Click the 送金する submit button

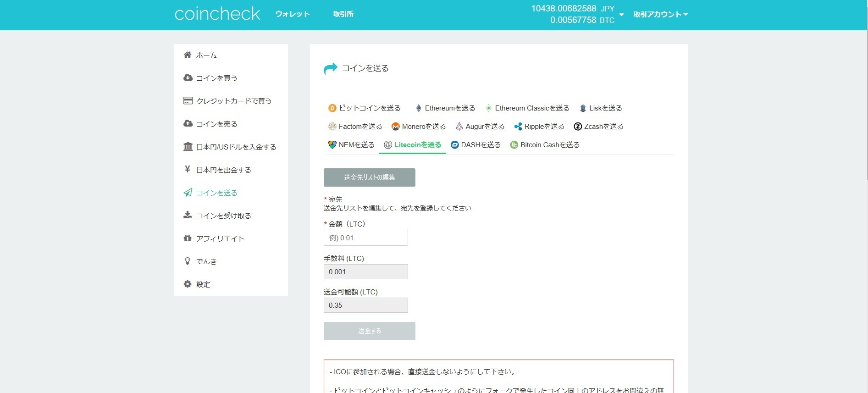(370, 331)
